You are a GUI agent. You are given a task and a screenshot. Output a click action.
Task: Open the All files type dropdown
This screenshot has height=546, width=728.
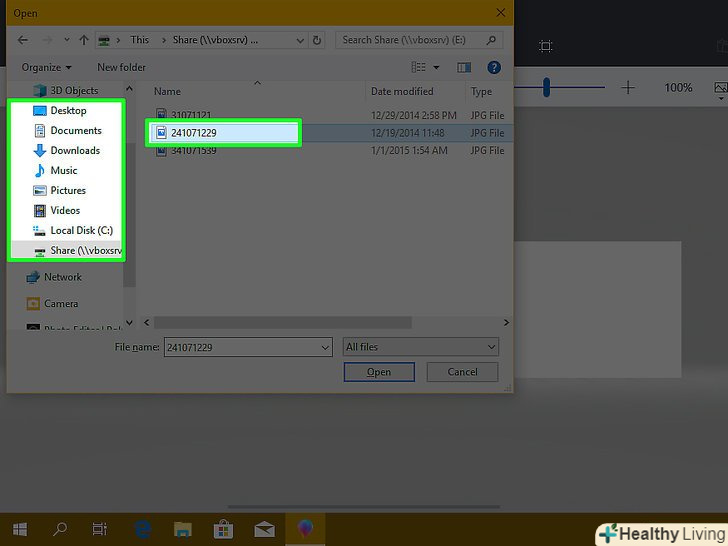(421, 347)
